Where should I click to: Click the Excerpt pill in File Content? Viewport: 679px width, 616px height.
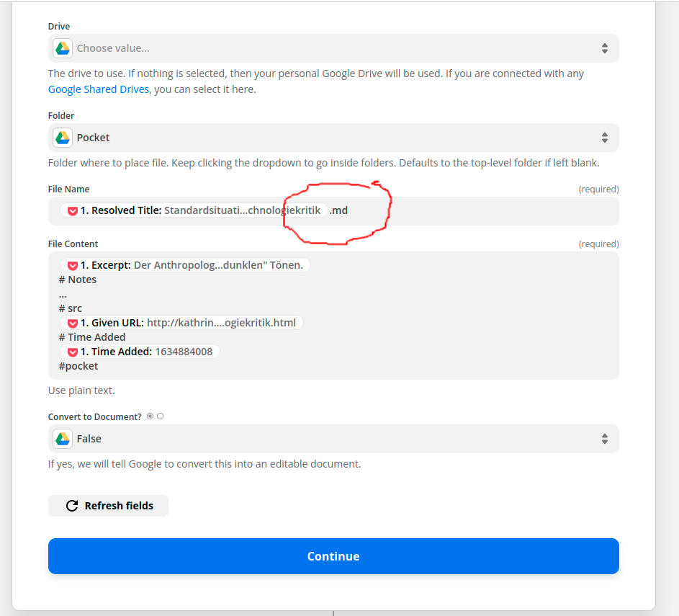(x=185, y=265)
